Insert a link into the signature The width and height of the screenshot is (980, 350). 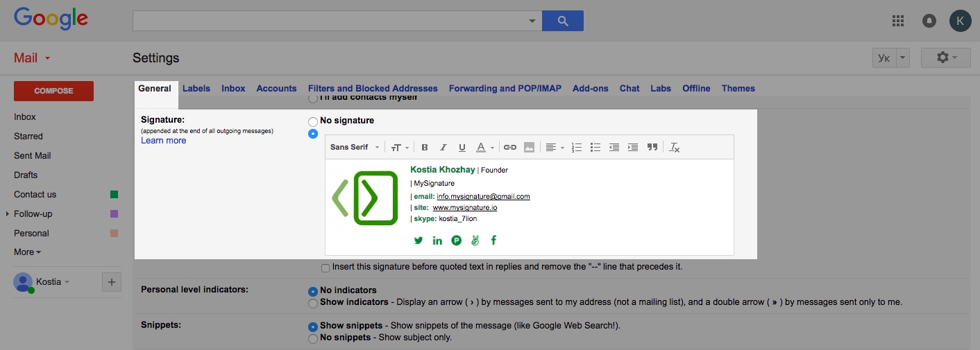pos(510,147)
